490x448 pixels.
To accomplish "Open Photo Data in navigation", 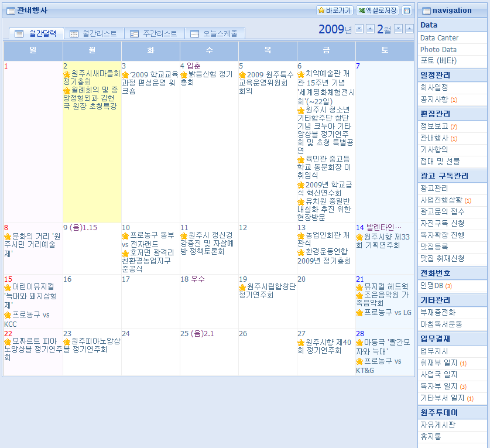I will click(x=438, y=50).
